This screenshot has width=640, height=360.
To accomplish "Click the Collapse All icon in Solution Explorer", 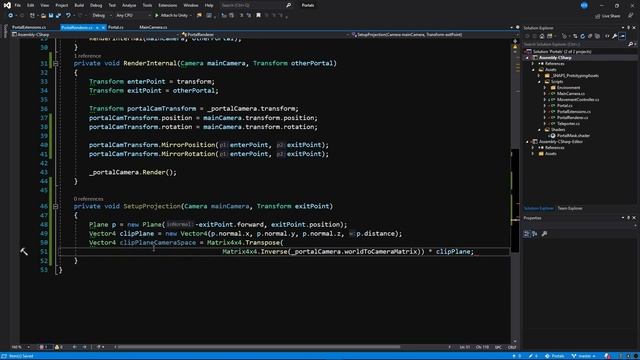I will click(x=590, y=36).
